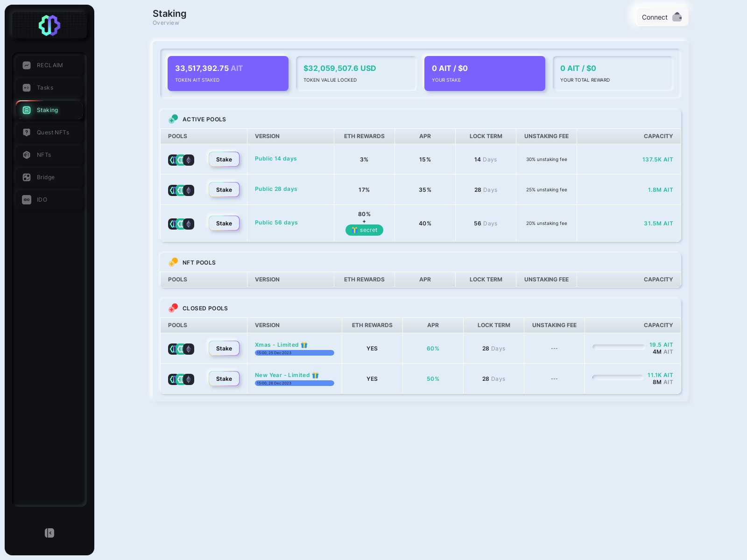
Task: Click gift icon beside New Year - Limited
Action: pos(316,375)
